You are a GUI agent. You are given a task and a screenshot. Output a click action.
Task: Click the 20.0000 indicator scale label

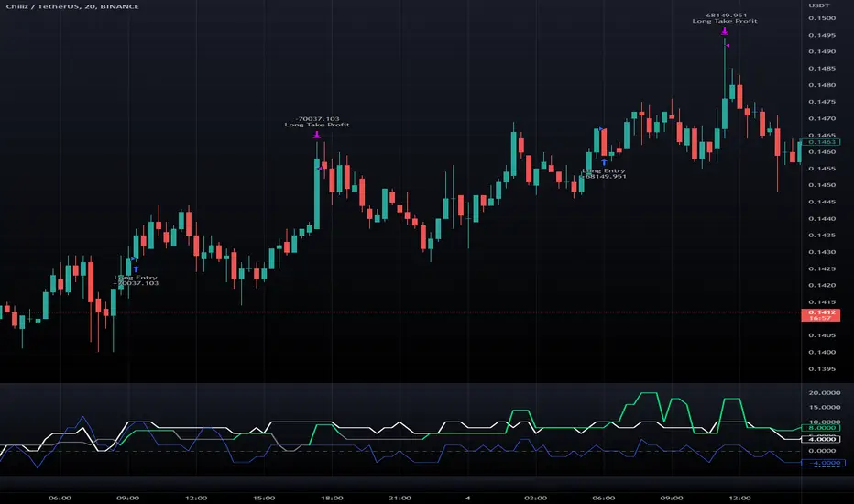824,392
